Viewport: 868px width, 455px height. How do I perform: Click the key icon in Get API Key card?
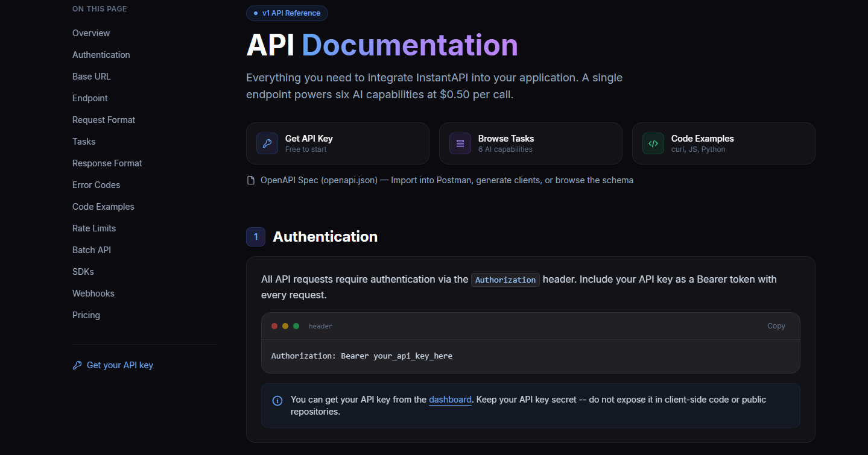pos(267,143)
